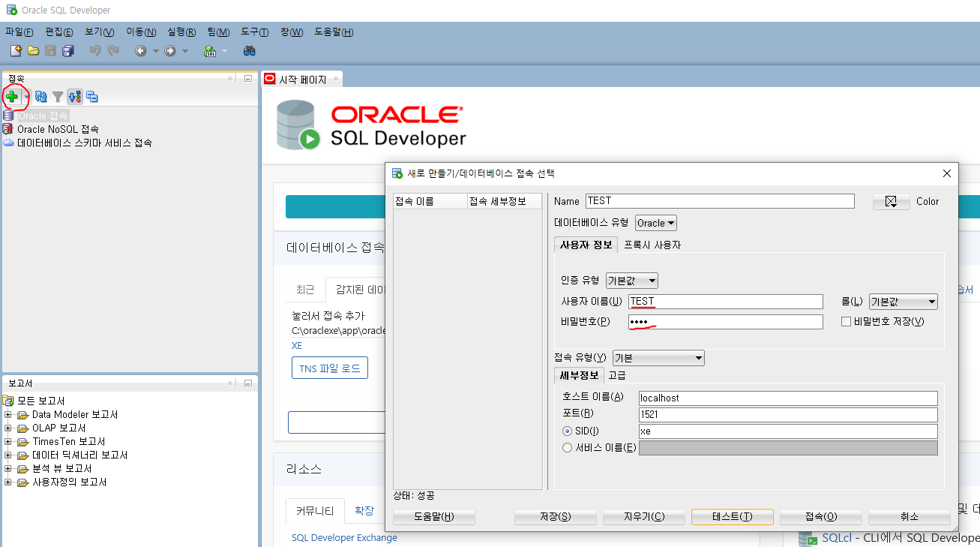This screenshot has height=547, width=980.
Task: Expand the OLAP 보고서 tree node
Action: (8, 428)
